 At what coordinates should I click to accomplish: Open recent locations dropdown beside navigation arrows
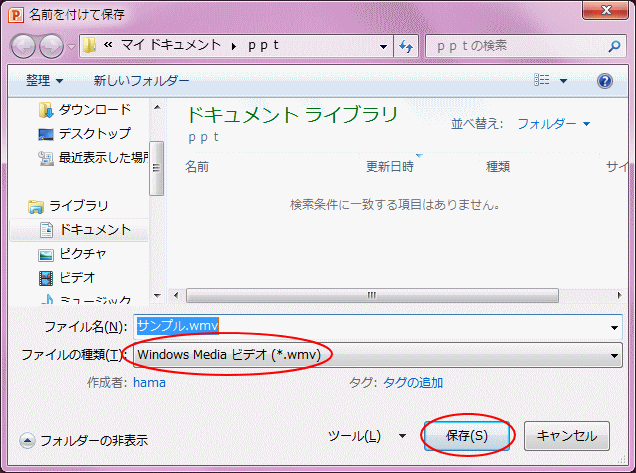71,46
